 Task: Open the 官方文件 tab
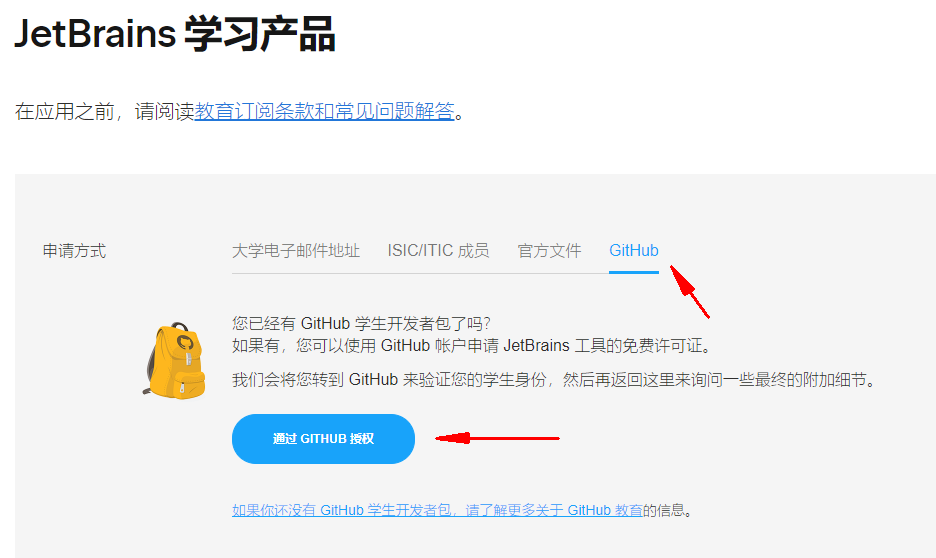[549, 251]
